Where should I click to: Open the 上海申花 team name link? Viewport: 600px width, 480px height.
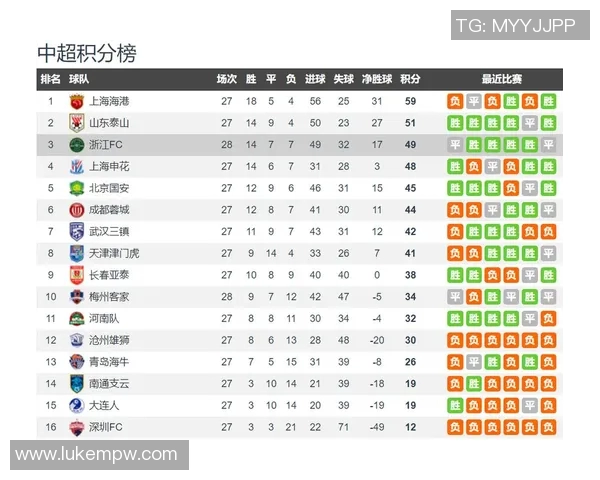pos(109,166)
